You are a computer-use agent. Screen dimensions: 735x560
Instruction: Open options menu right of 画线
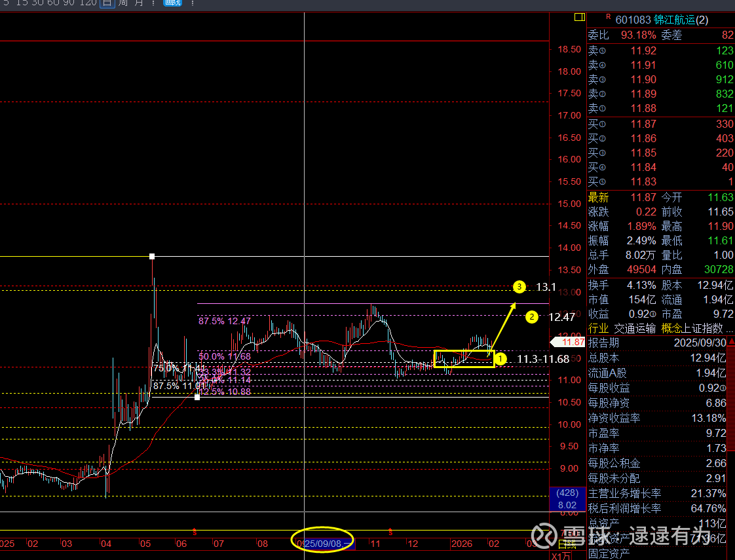[x=192, y=3]
